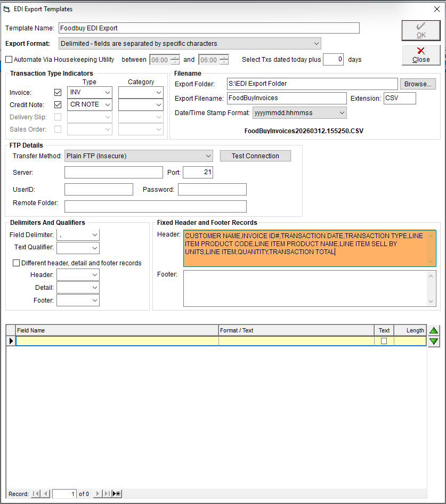This screenshot has height=504, width=446.
Task: Click the green move-up arrow icon
Action: pos(434,330)
